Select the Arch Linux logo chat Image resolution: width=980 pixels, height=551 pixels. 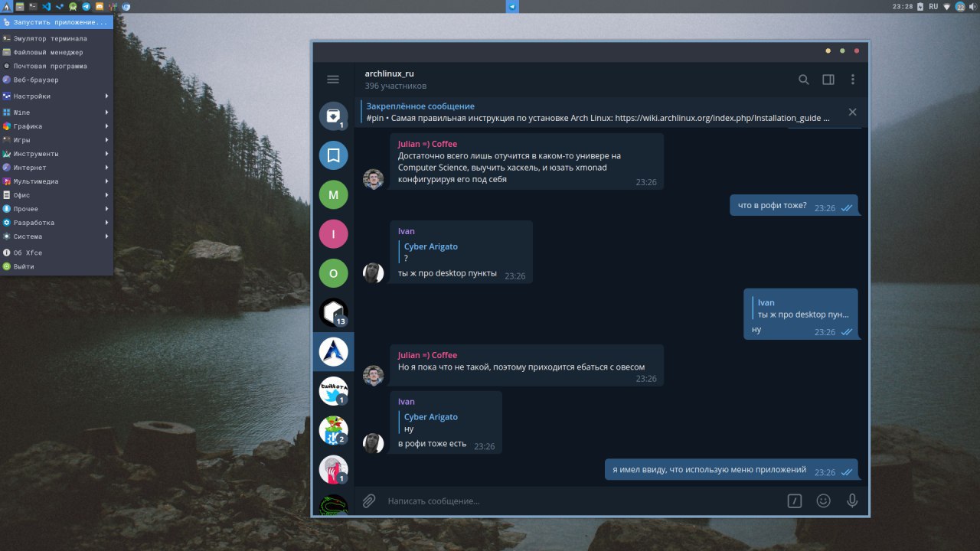point(333,352)
